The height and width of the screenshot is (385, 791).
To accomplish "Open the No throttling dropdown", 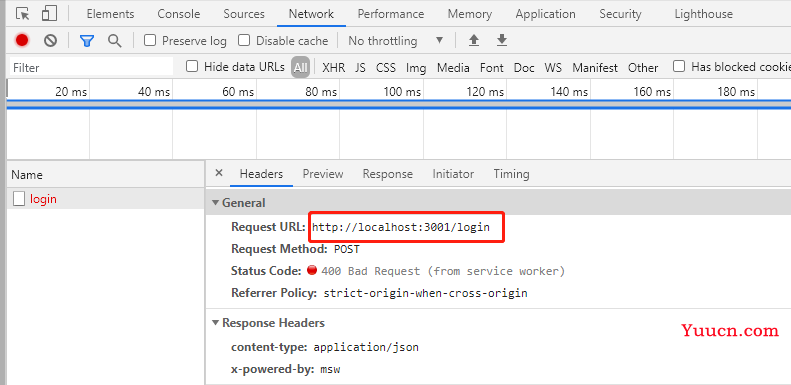I will (396, 40).
